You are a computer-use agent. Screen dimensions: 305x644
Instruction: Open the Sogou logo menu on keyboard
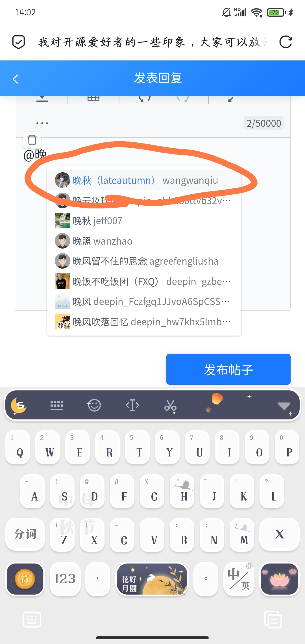point(19,406)
